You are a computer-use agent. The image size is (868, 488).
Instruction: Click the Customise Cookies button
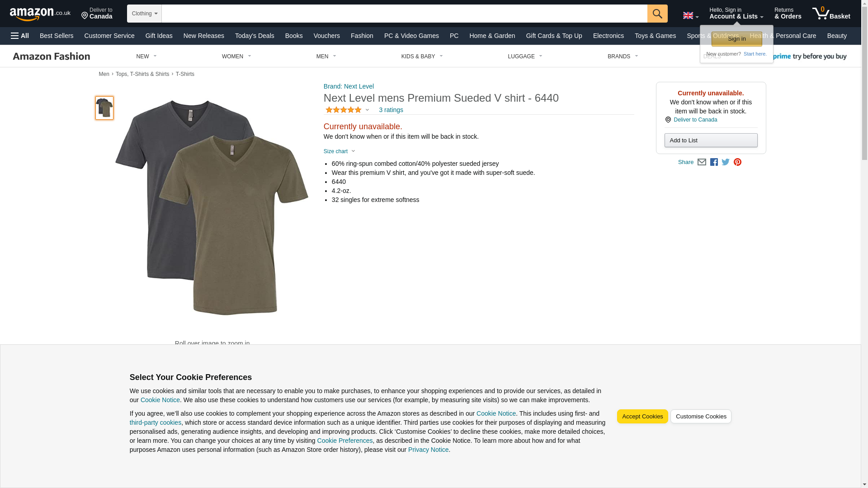point(700,417)
